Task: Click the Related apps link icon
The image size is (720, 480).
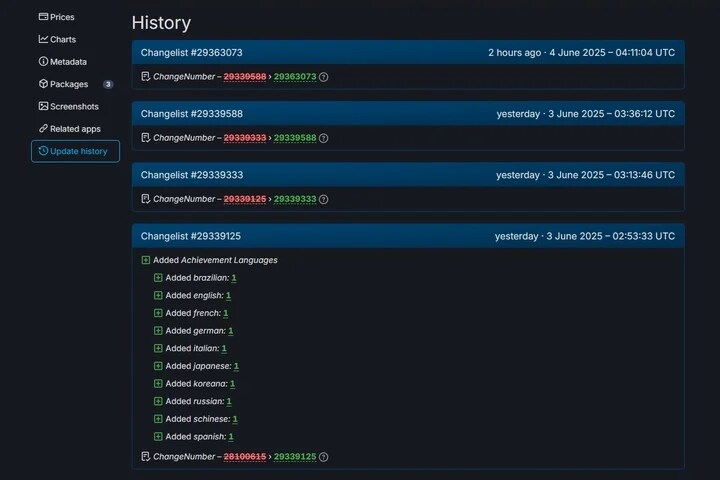Action: pyautogui.click(x=43, y=129)
